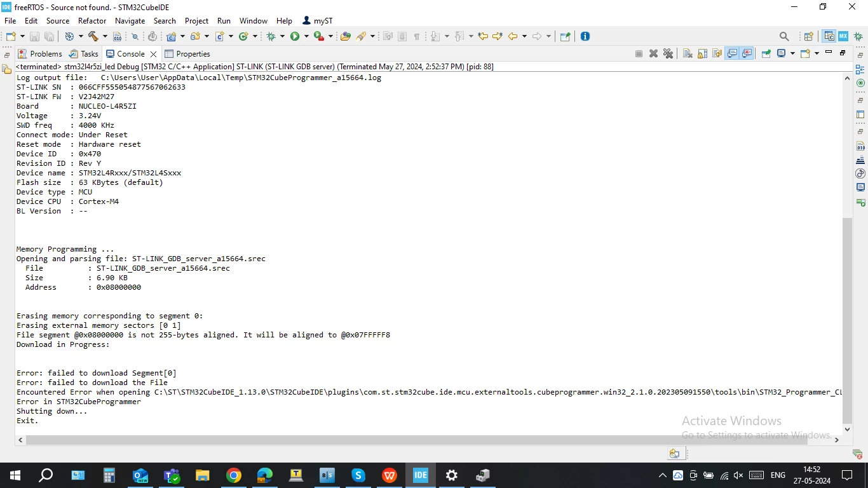Switch to the Device Configuration MX perspective
This screenshot has width=868, height=488.
pos(843,36)
